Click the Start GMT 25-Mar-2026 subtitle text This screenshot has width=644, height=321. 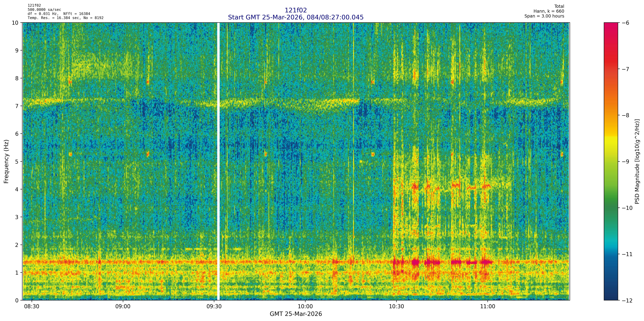(296, 17)
